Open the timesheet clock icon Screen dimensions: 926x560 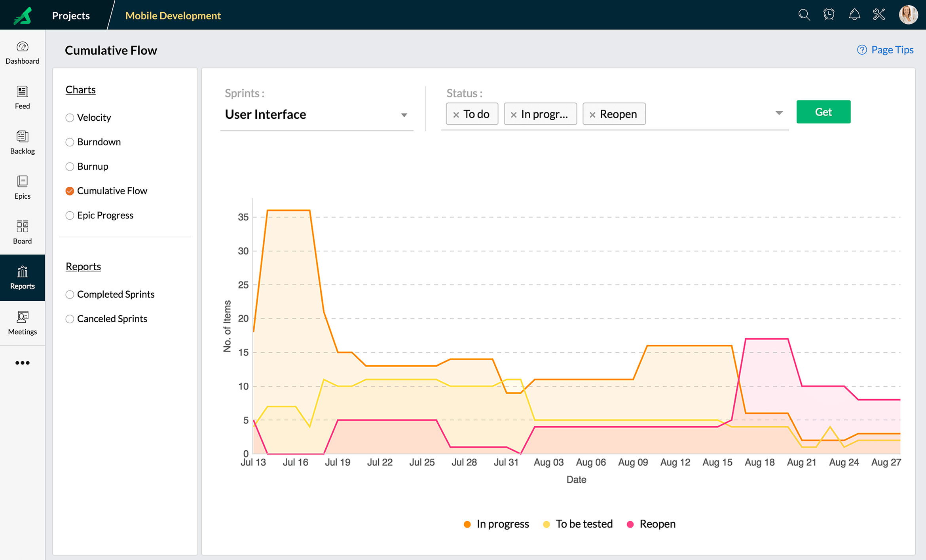pos(829,15)
